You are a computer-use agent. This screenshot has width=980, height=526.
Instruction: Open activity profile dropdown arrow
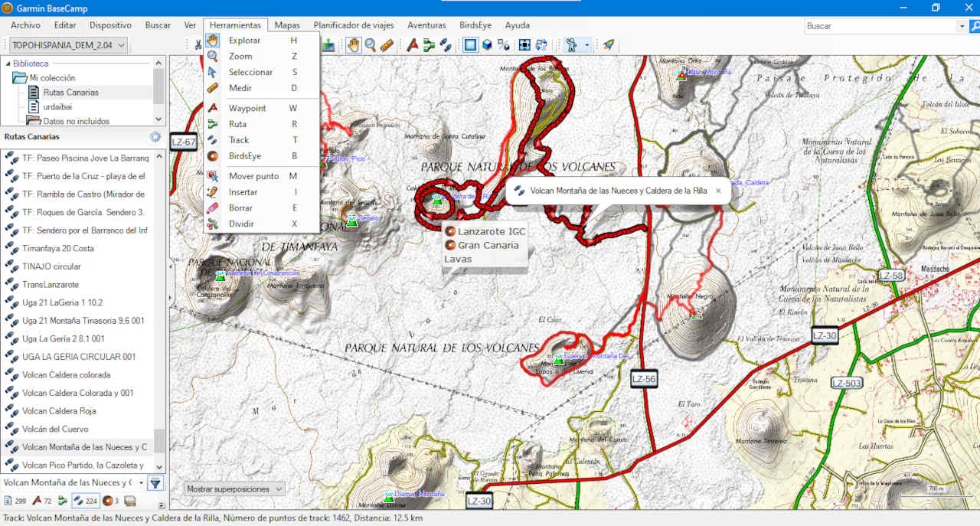point(587,45)
